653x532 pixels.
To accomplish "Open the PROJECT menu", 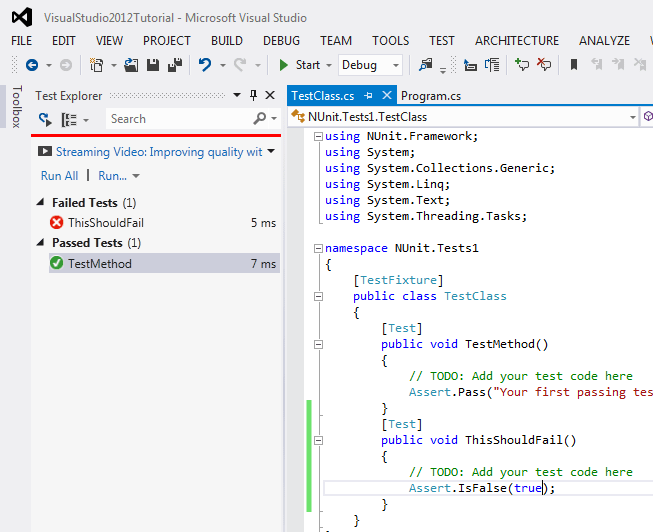I will coord(167,41).
